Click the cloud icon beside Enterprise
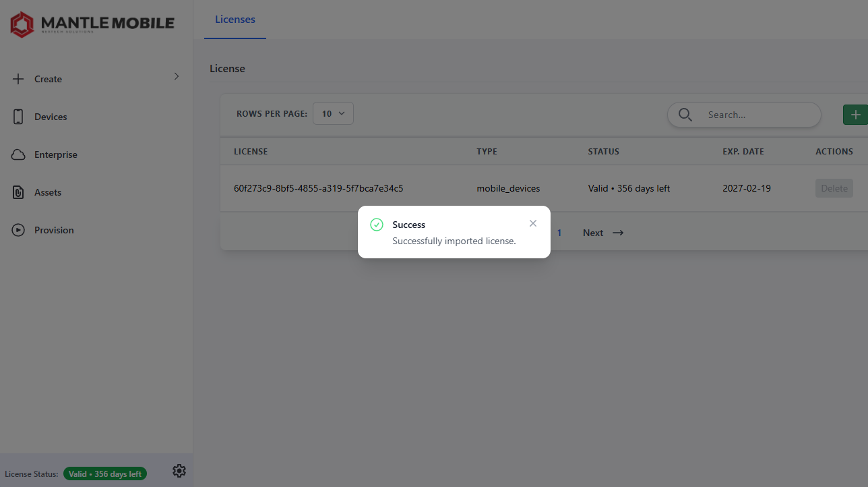Viewport: 868px width, 487px height. 18,154
